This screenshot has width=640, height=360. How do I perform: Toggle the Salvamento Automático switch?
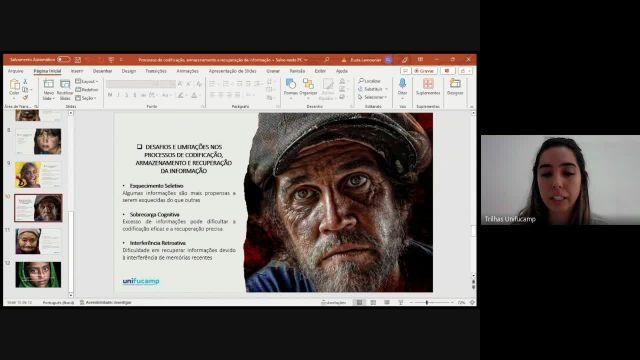(63, 60)
